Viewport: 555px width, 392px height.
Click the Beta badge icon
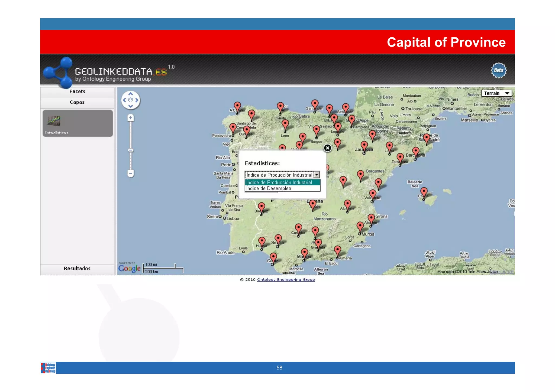498,70
